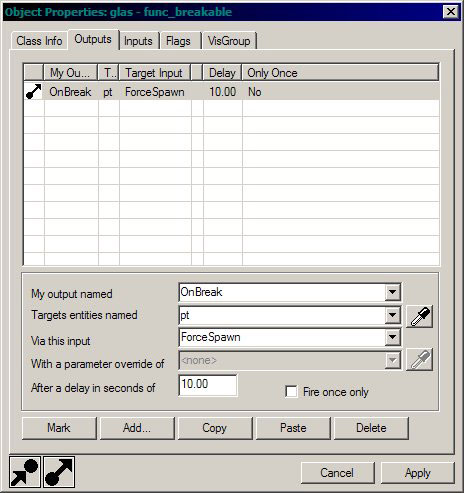Enable Fire once only checkbox
This screenshot has height=493, width=464.
tap(291, 391)
